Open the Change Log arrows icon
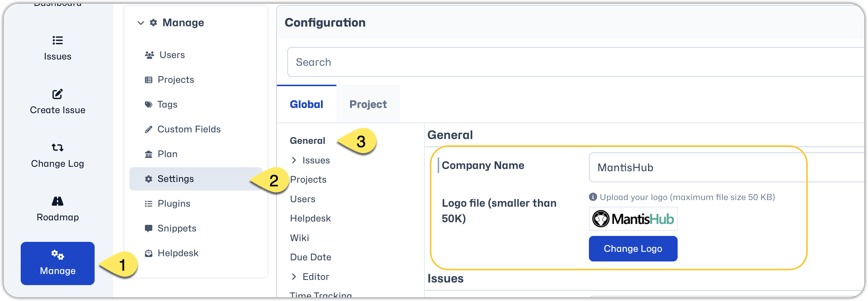 pos(58,148)
